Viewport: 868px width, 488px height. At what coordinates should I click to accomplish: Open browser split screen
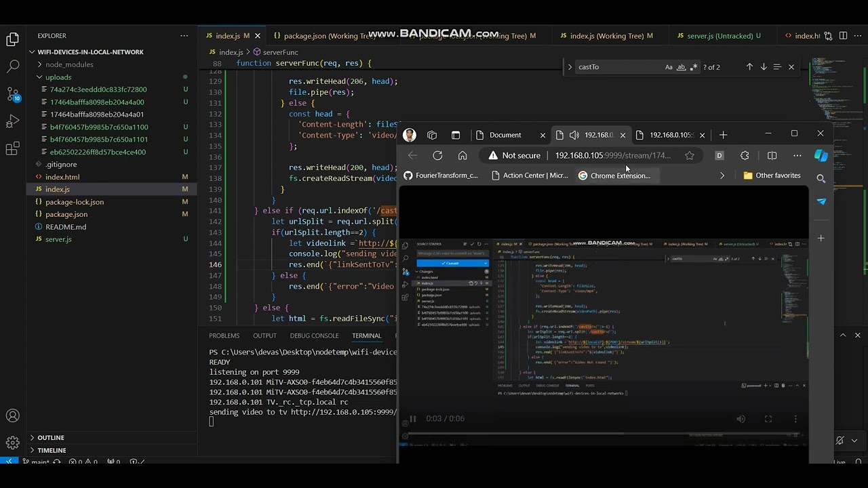point(772,155)
